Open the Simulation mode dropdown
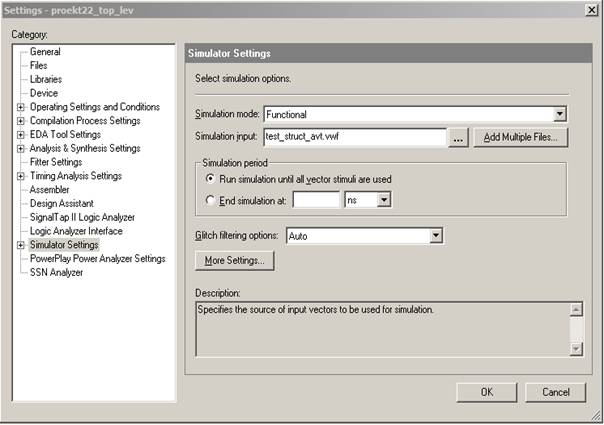The height and width of the screenshot is (425, 604). click(560, 115)
